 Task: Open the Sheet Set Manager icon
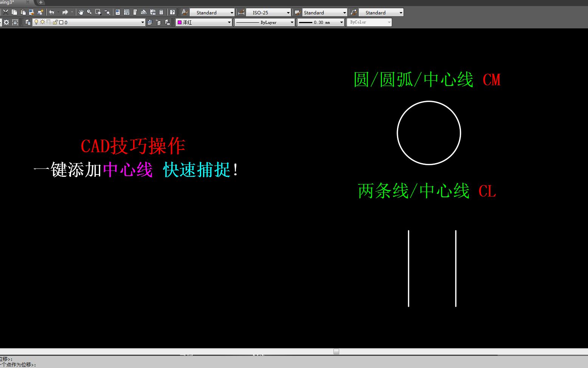pos(144,12)
